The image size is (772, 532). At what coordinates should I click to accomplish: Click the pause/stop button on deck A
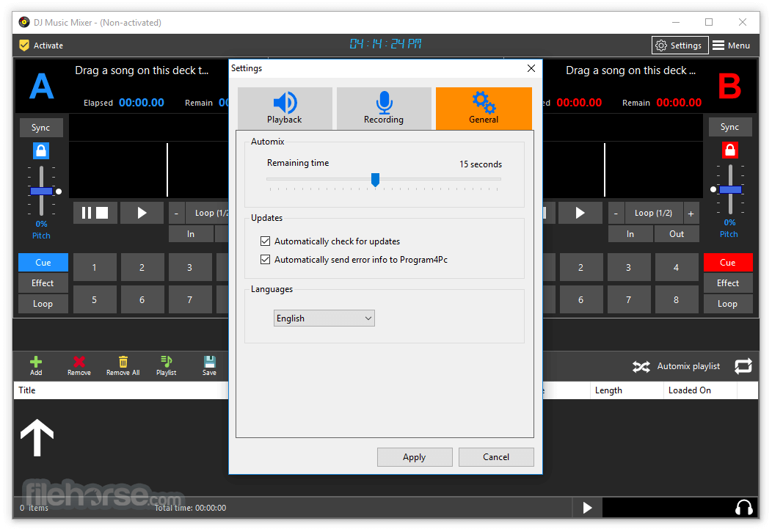click(95, 213)
